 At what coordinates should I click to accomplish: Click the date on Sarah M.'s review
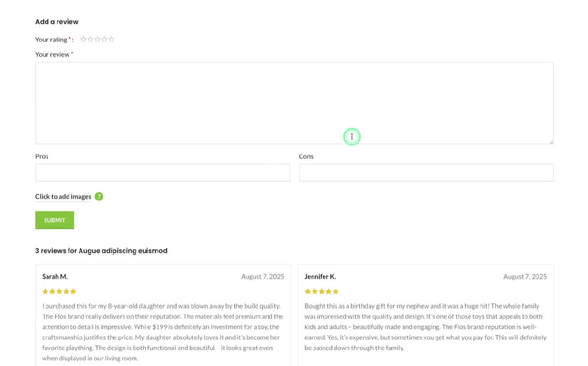pyautogui.click(x=262, y=276)
